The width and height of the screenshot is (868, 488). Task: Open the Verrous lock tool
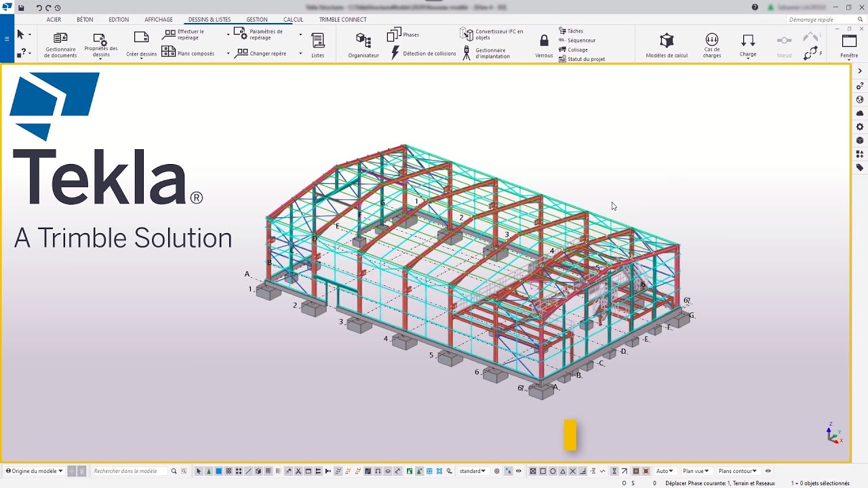coord(544,45)
